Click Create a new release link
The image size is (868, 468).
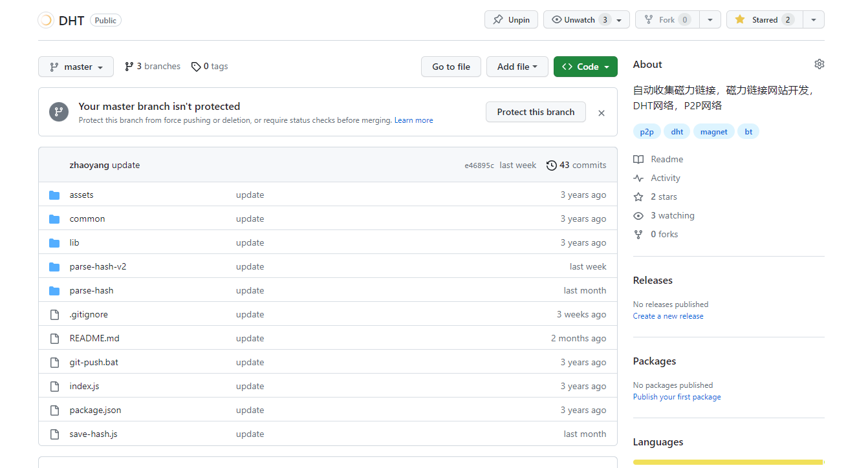668,316
